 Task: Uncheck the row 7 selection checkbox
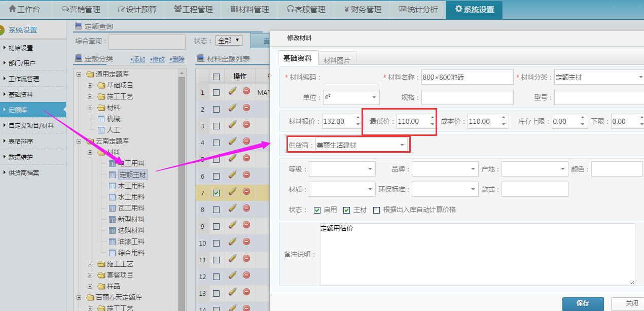coord(217,193)
